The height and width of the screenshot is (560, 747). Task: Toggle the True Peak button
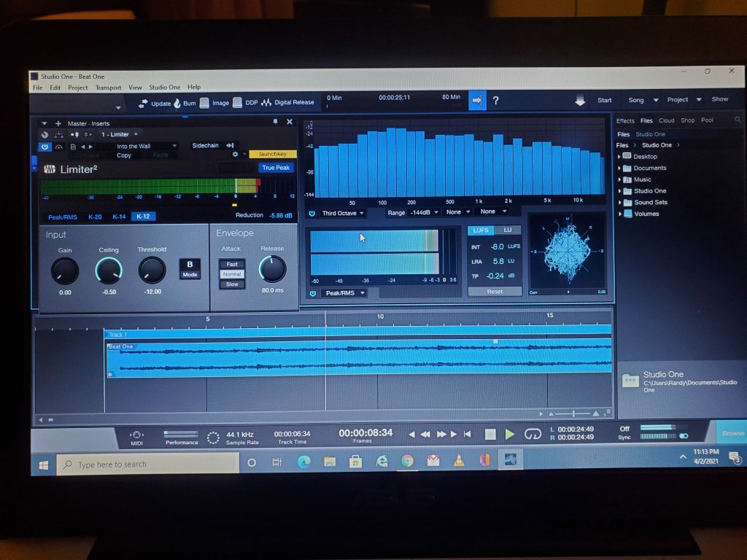(x=276, y=168)
